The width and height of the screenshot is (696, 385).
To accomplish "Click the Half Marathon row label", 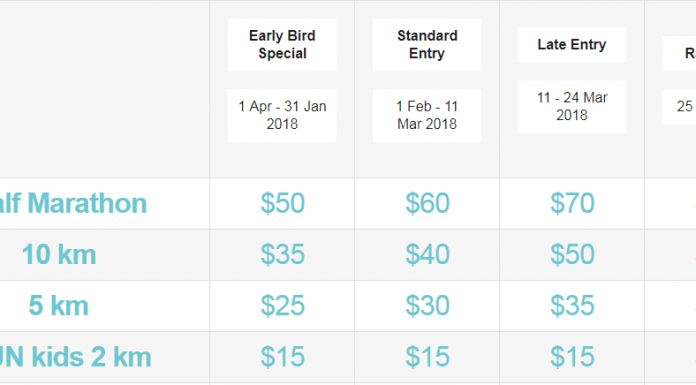I will click(x=73, y=203).
